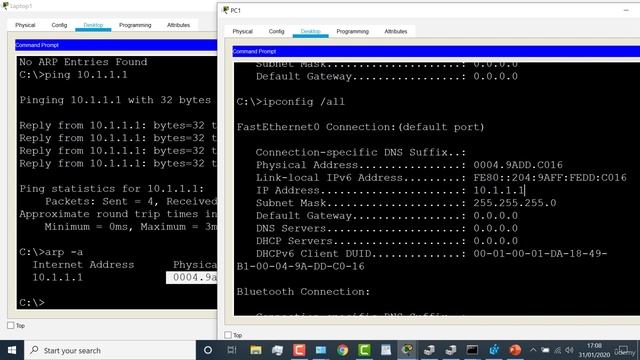Click the 'C:\>arp -a' line in Laptop1

[x=51, y=252]
